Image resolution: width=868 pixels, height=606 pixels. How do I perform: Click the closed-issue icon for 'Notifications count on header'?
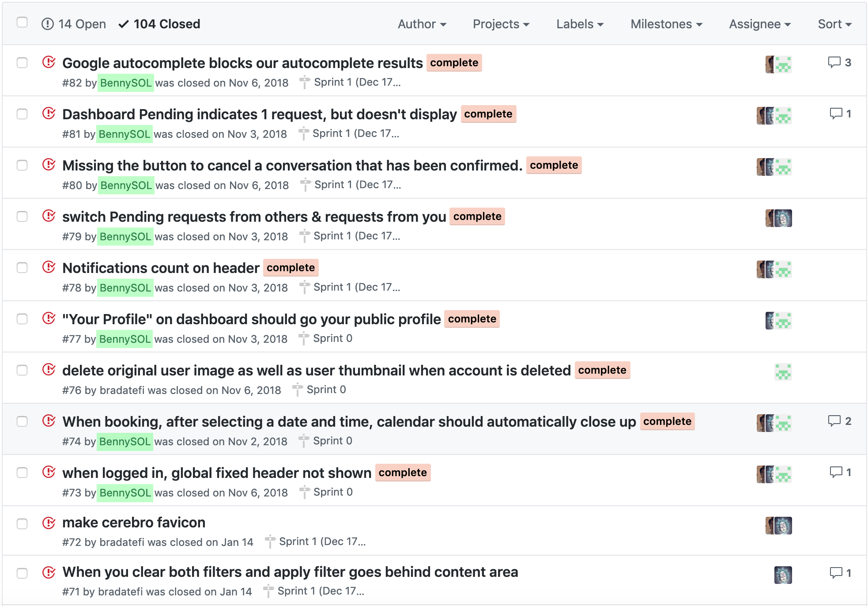(49, 268)
